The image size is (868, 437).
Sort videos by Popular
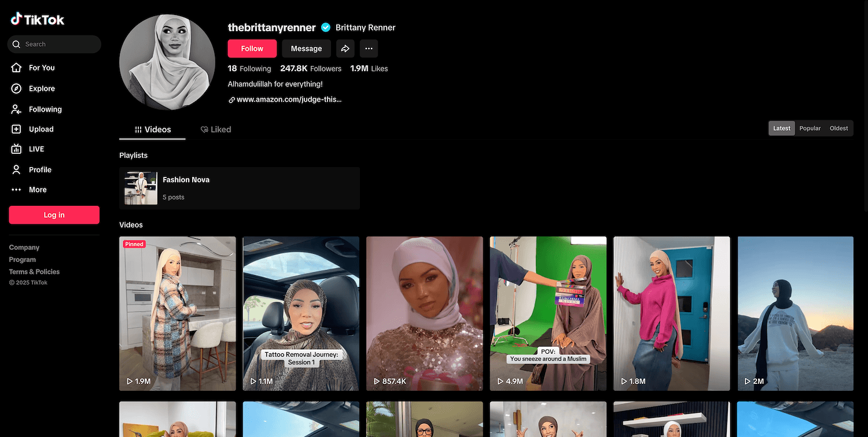(810, 128)
